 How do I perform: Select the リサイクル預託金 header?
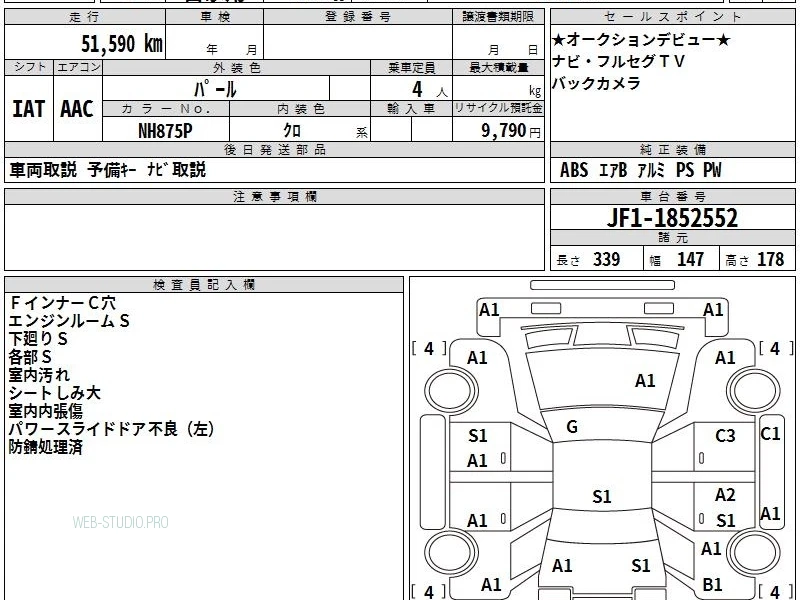(498, 109)
